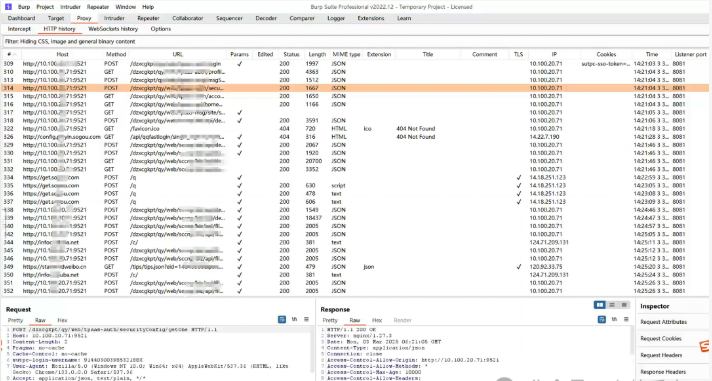Select the row with IP 14.22.7.190
The width and height of the screenshot is (712, 381).
(x=356, y=137)
